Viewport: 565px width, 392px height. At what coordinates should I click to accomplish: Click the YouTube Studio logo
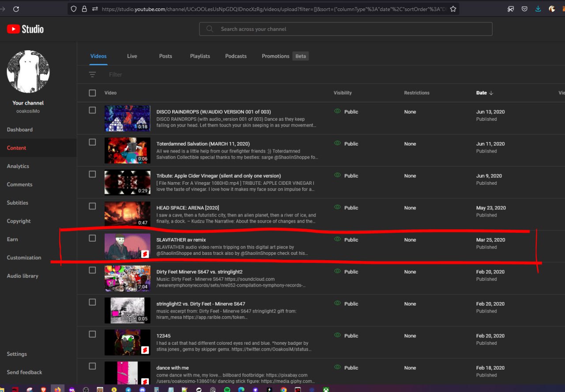25,29
